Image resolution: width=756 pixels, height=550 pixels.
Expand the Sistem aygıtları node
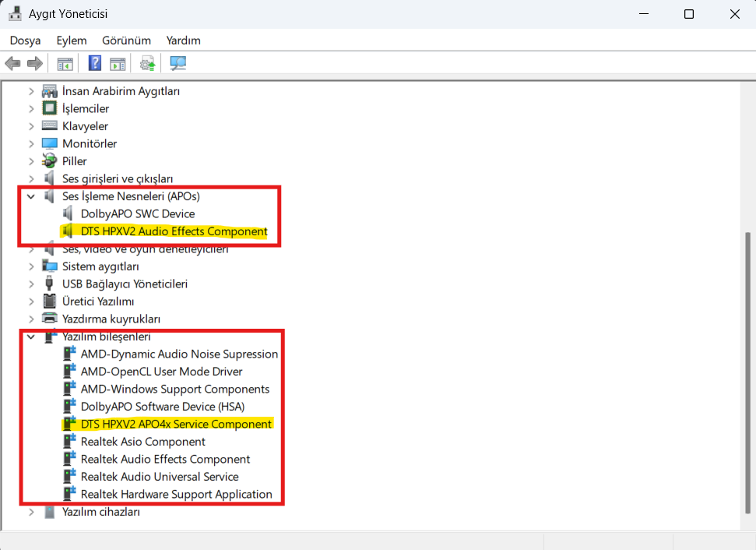coord(31,266)
